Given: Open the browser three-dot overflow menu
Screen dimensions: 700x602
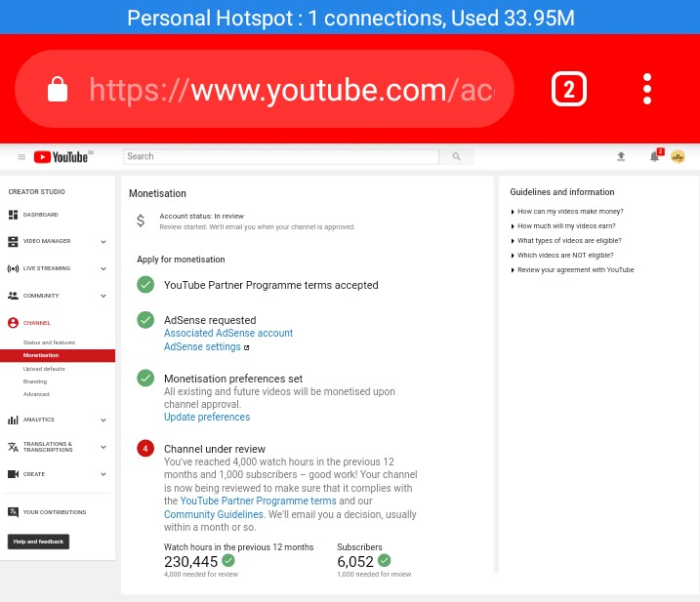Looking at the screenshot, I should [647, 89].
